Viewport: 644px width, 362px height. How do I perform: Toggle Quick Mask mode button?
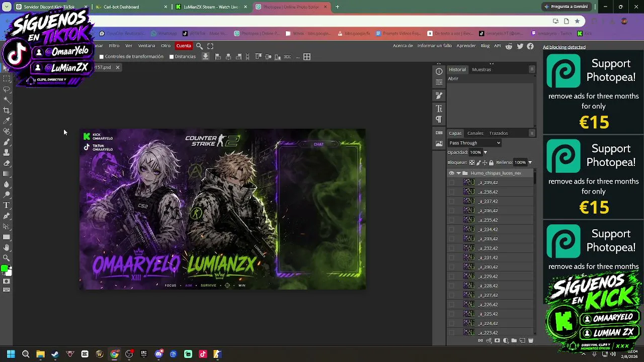(x=7, y=281)
